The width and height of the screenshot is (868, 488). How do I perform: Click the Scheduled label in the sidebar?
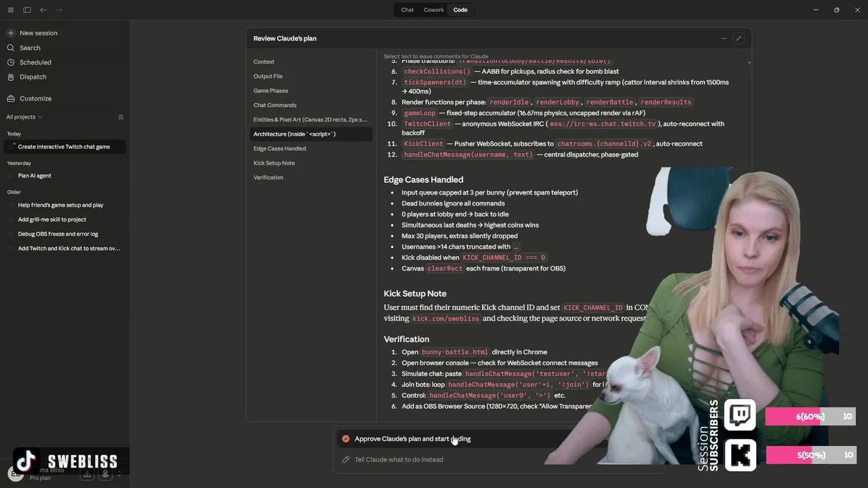pyautogui.click(x=35, y=62)
